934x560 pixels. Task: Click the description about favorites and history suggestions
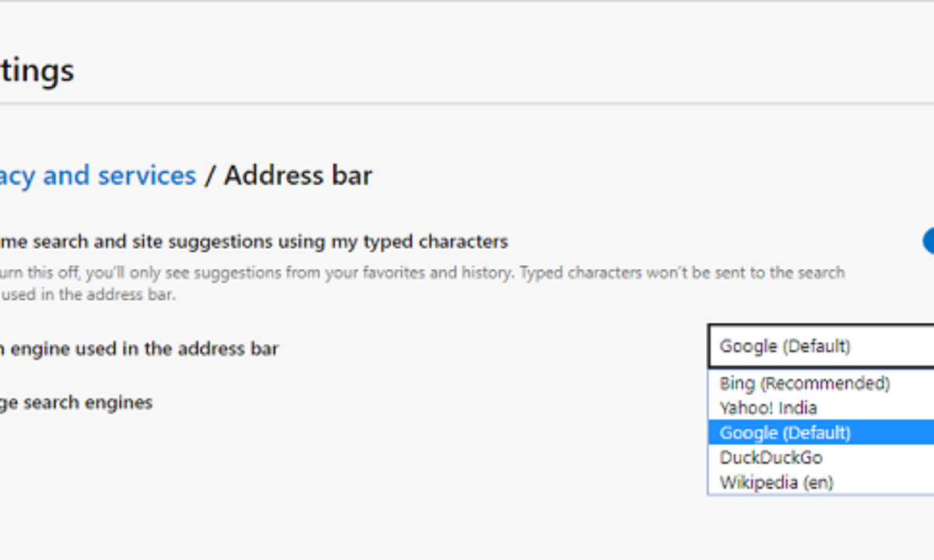[x=422, y=284]
